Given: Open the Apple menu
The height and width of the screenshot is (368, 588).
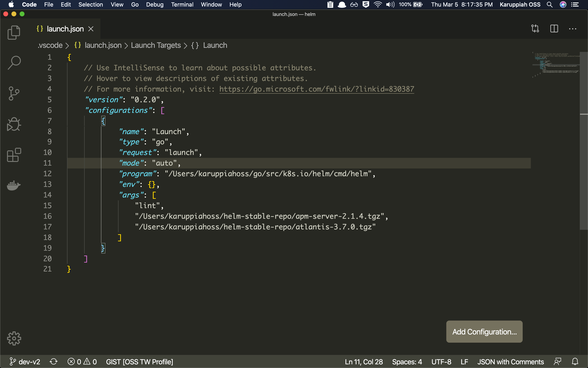Looking at the screenshot, I should pyautogui.click(x=11, y=4).
